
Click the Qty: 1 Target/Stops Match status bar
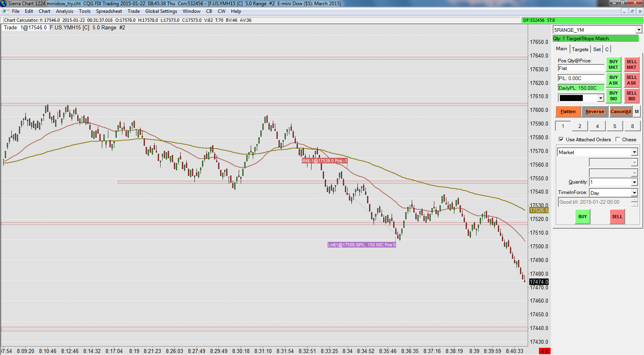[596, 39]
